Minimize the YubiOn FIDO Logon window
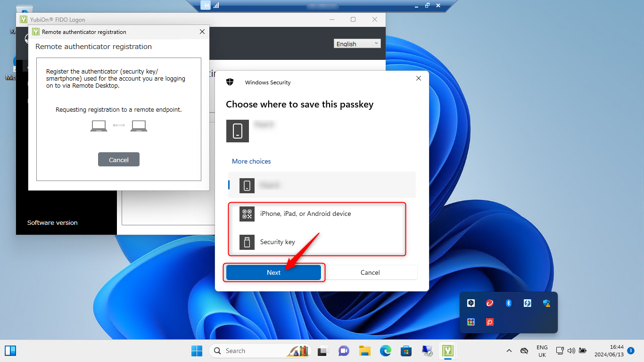The height and width of the screenshot is (362, 644). pyautogui.click(x=331, y=19)
